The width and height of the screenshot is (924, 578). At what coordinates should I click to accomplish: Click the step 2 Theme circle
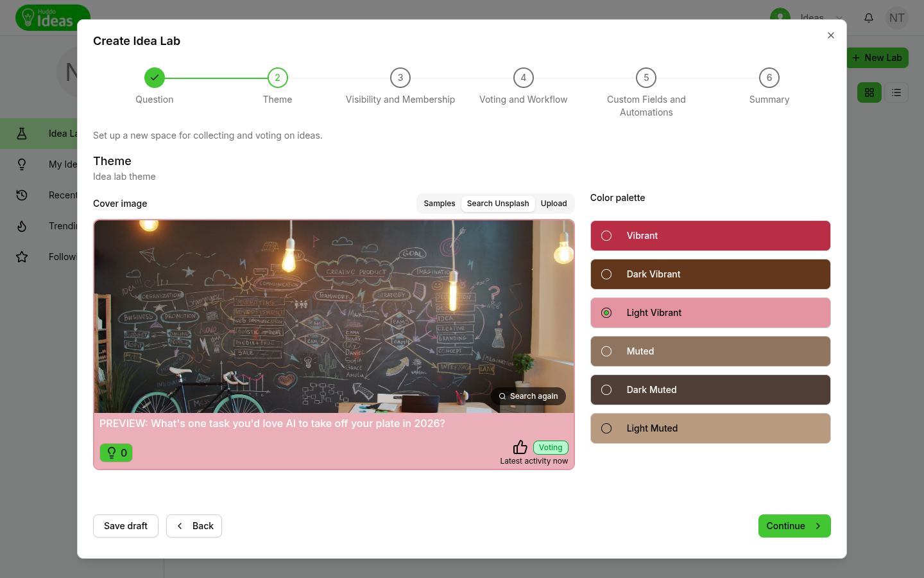point(278,78)
